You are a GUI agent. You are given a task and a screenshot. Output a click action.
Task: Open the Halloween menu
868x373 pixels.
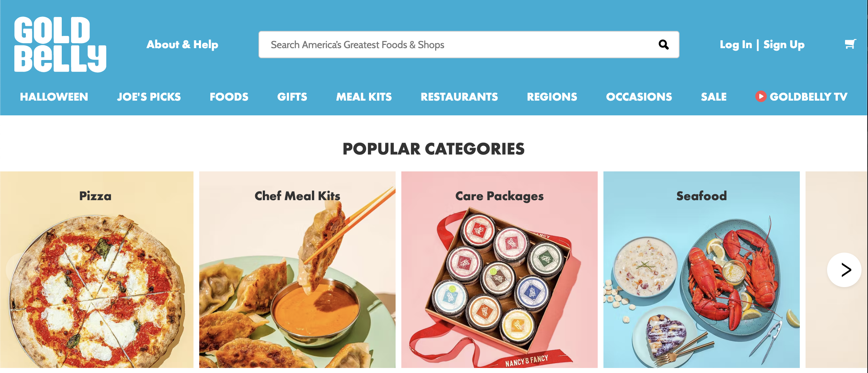[x=54, y=97]
